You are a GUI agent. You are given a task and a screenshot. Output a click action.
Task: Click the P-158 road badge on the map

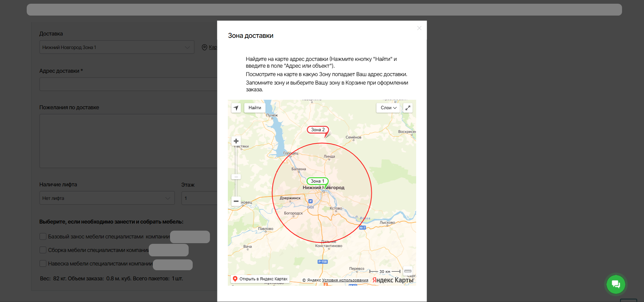(323, 262)
